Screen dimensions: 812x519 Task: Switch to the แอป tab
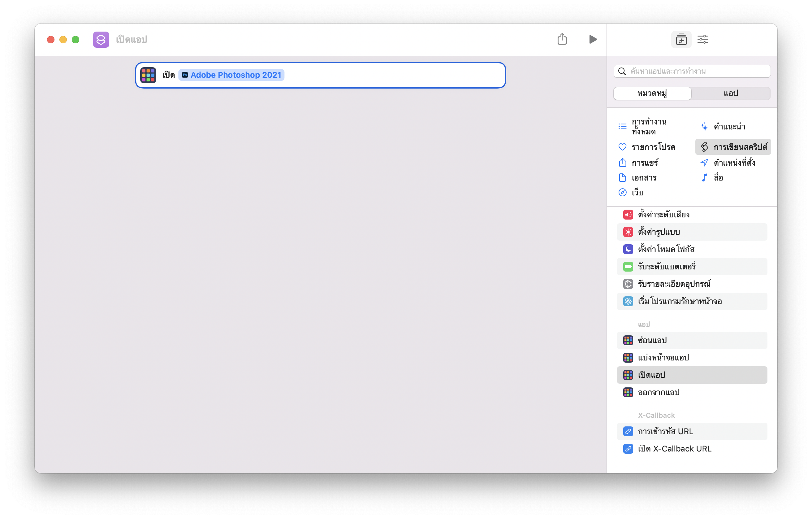[731, 94]
